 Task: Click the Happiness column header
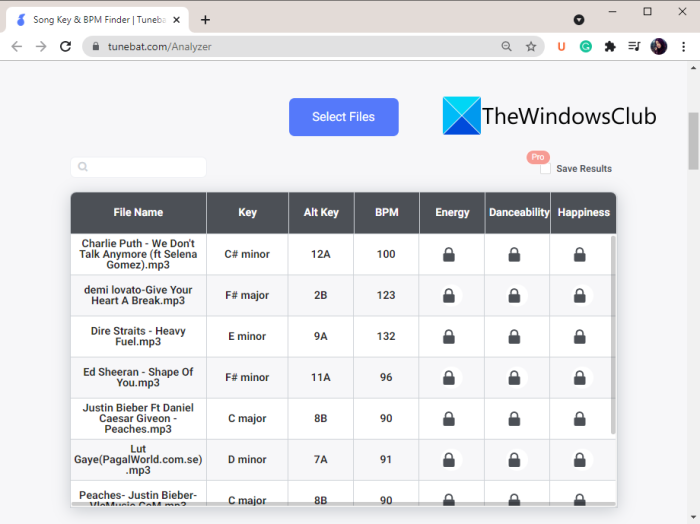tap(583, 212)
